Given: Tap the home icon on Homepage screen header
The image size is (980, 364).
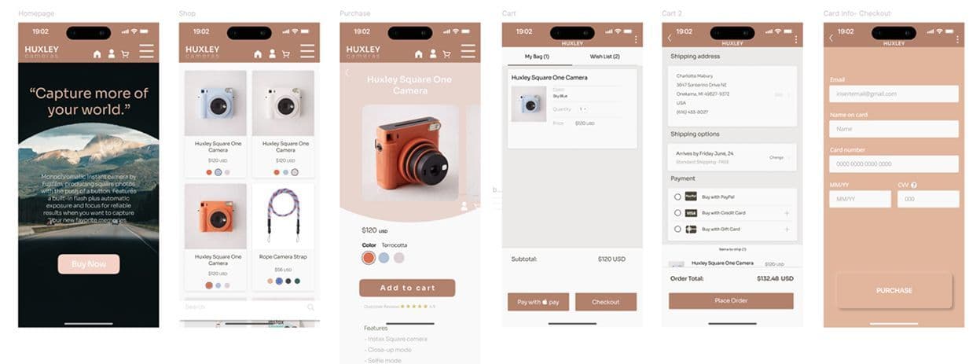Looking at the screenshot, I should pos(97,54).
